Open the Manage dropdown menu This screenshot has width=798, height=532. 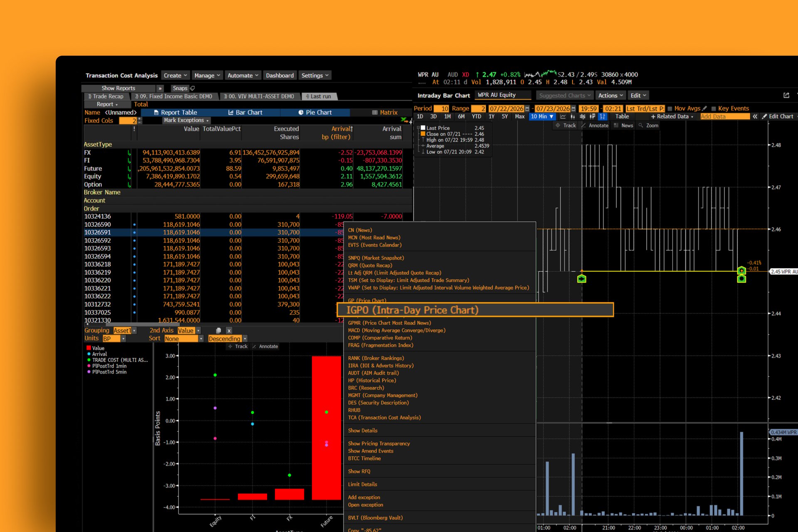[207, 75]
